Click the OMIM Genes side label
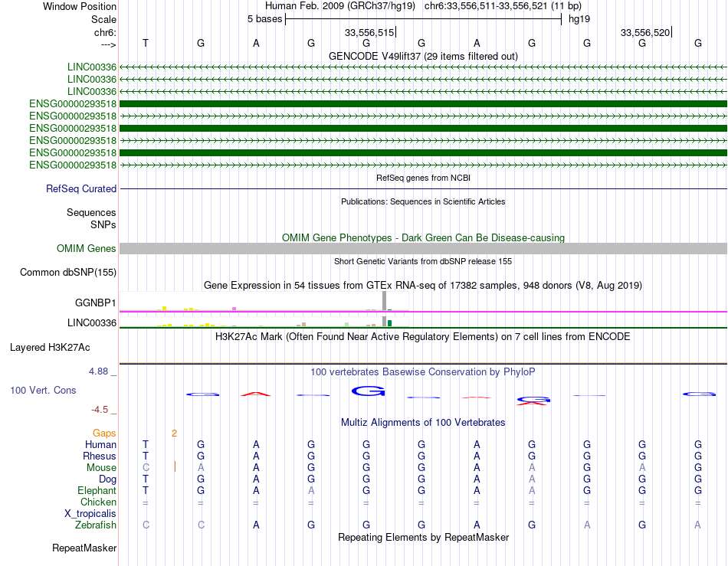This screenshot has width=728, height=566. (87, 249)
